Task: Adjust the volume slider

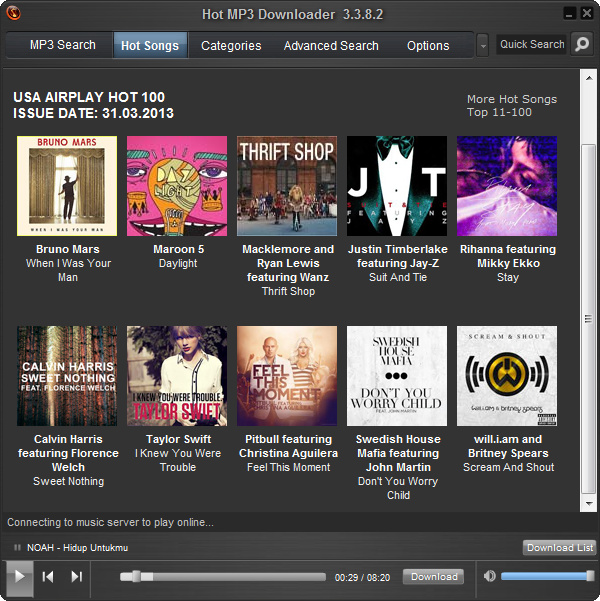Action: 547,576
